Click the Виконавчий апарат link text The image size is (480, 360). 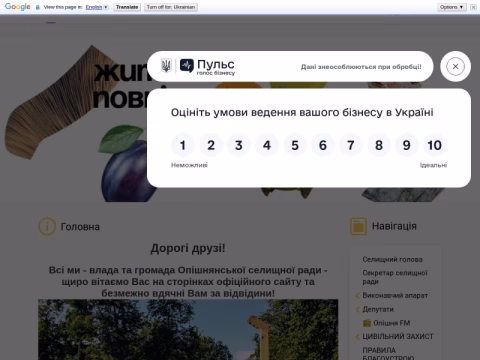[395, 295]
